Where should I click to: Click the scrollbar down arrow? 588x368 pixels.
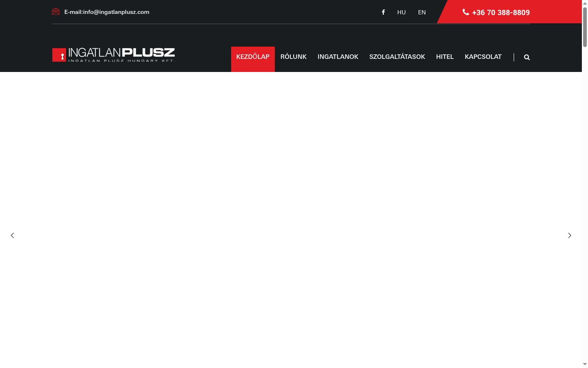[x=585, y=364]
